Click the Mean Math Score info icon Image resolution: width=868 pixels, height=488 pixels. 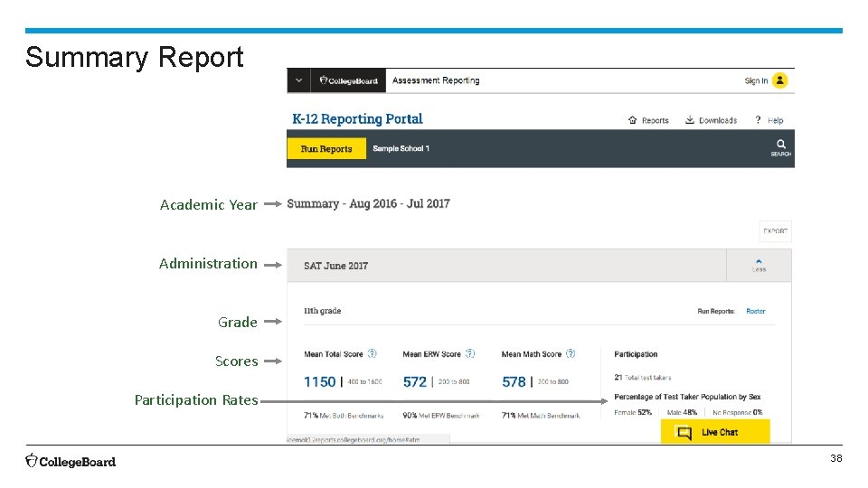(571, 353)
